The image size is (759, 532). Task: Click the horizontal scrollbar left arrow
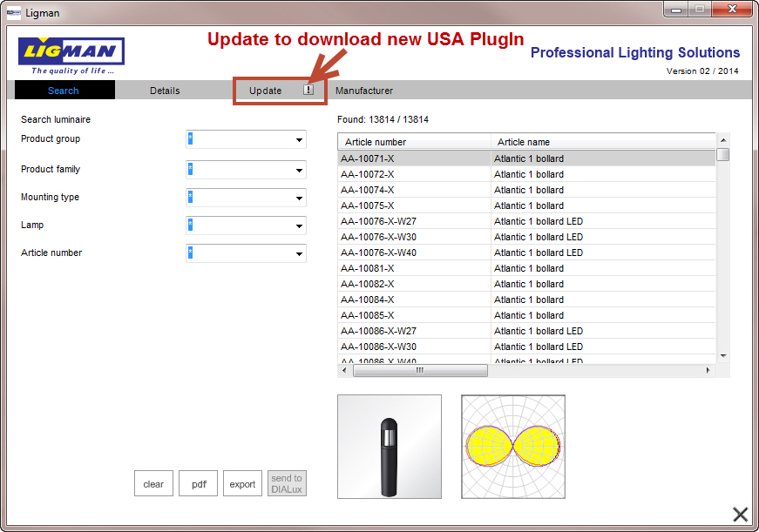pyautogui.click(x=344, y=370)
